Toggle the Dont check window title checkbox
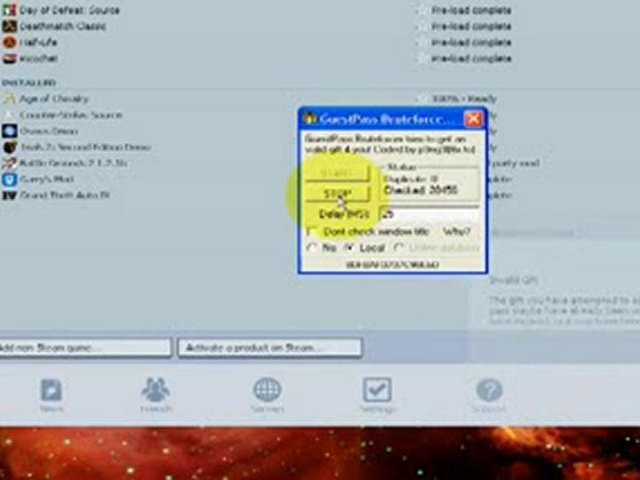The height and width of the screenshot is (480, 640). (312, 231)
